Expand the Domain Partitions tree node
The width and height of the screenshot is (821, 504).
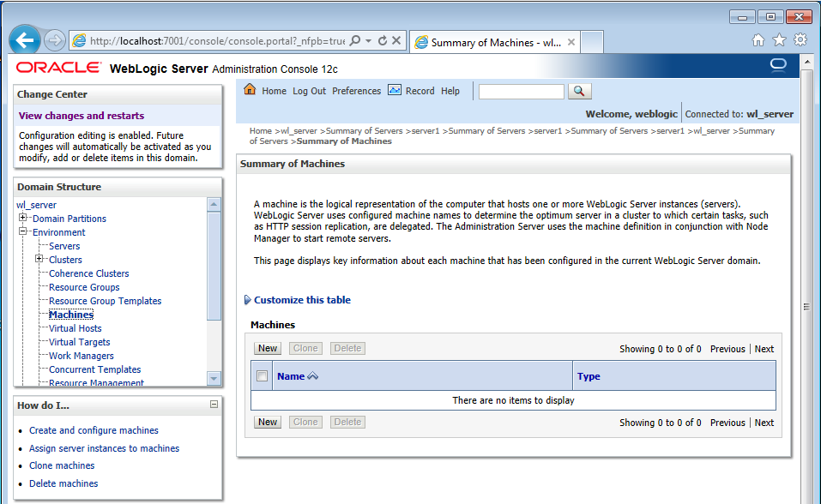pos(22,218)
